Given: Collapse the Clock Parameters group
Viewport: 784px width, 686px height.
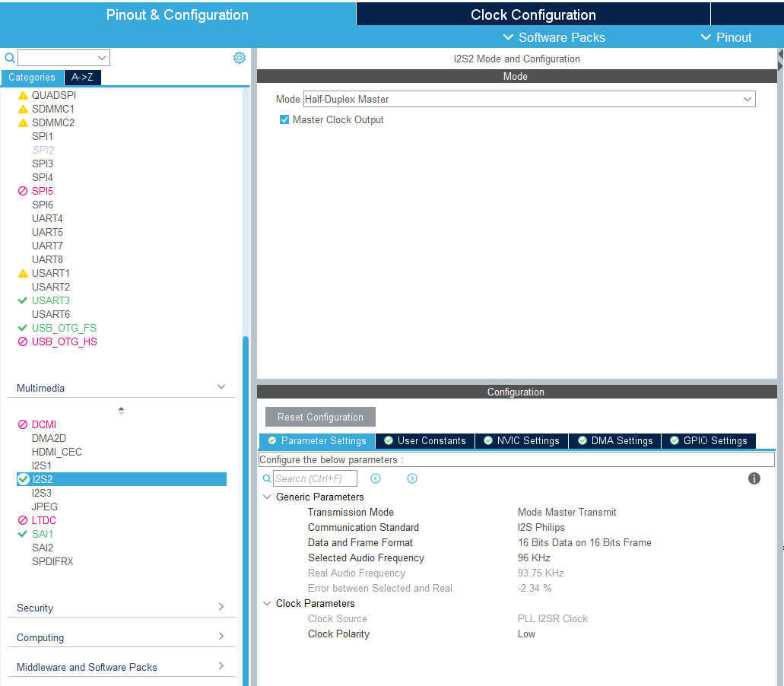Looking at the screenshot, I should pos(267,604).
